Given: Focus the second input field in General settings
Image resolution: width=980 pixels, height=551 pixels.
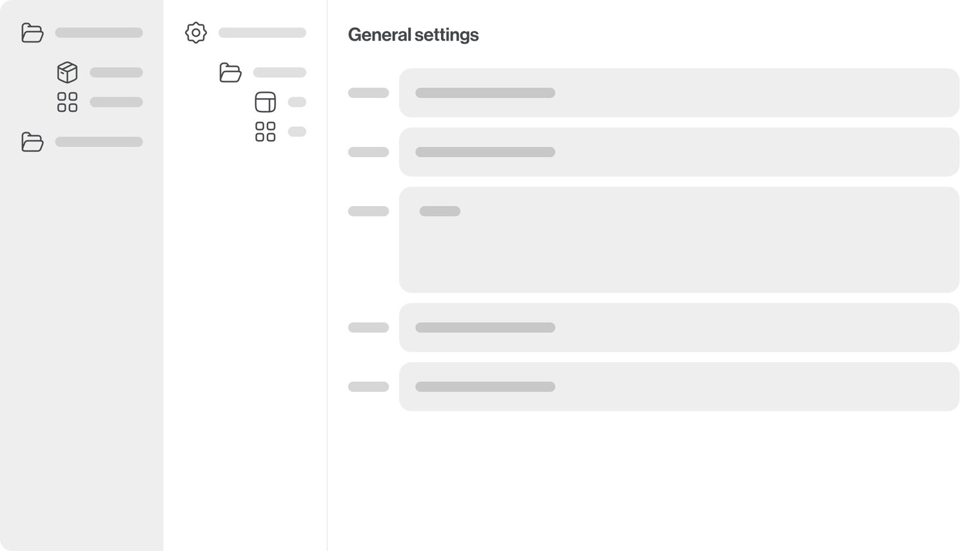Looking at the screenshot, I should click(679, 152).
